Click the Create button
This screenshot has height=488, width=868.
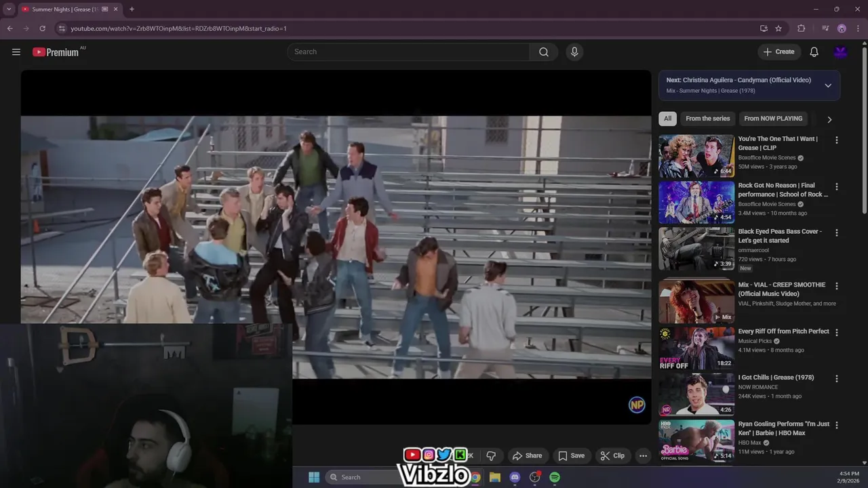779,52
